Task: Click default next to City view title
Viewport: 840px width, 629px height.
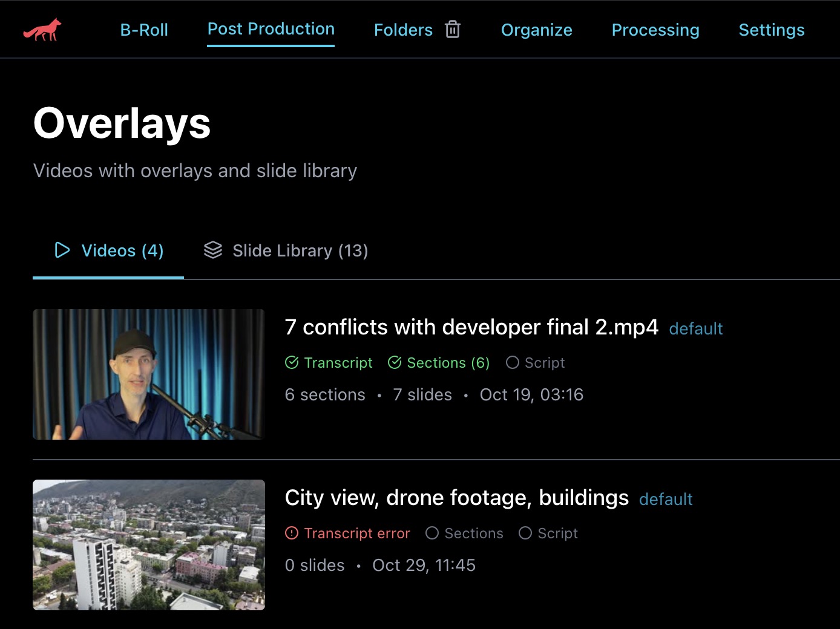Action: 666,499
